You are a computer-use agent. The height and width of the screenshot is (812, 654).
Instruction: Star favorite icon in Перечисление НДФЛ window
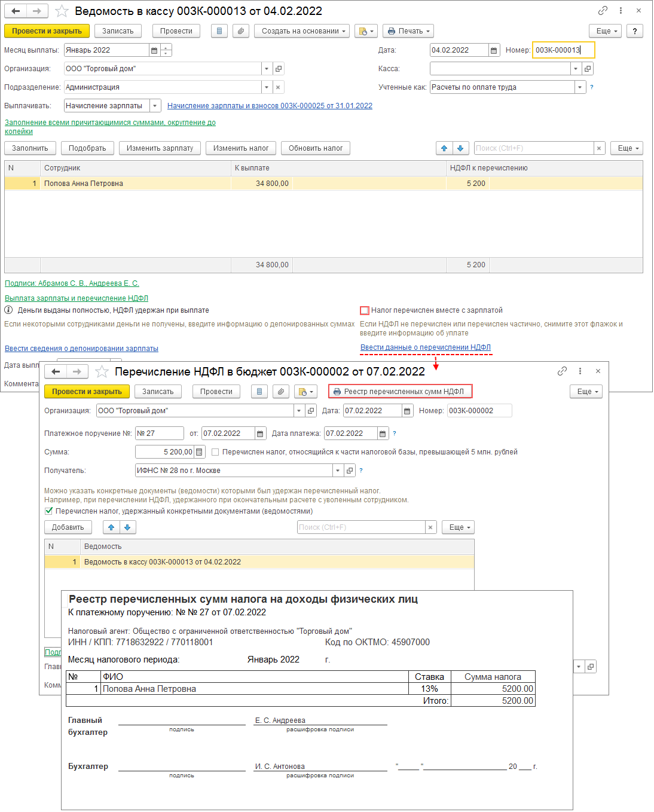point(102,372)
